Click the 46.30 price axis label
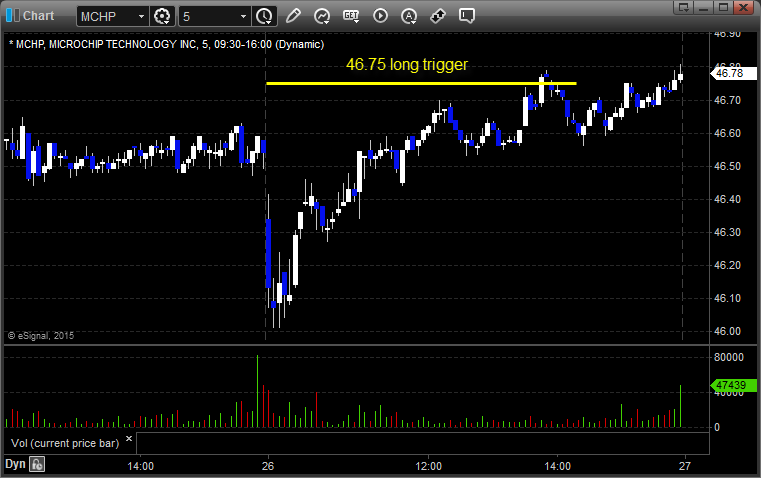The image size is (761, 478). click(x=728, y=232)
